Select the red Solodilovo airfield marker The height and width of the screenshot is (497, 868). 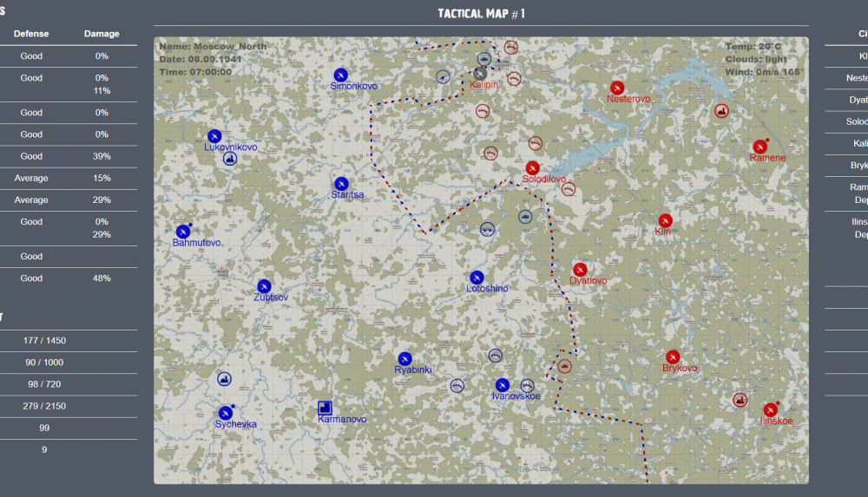pos(532,167)
